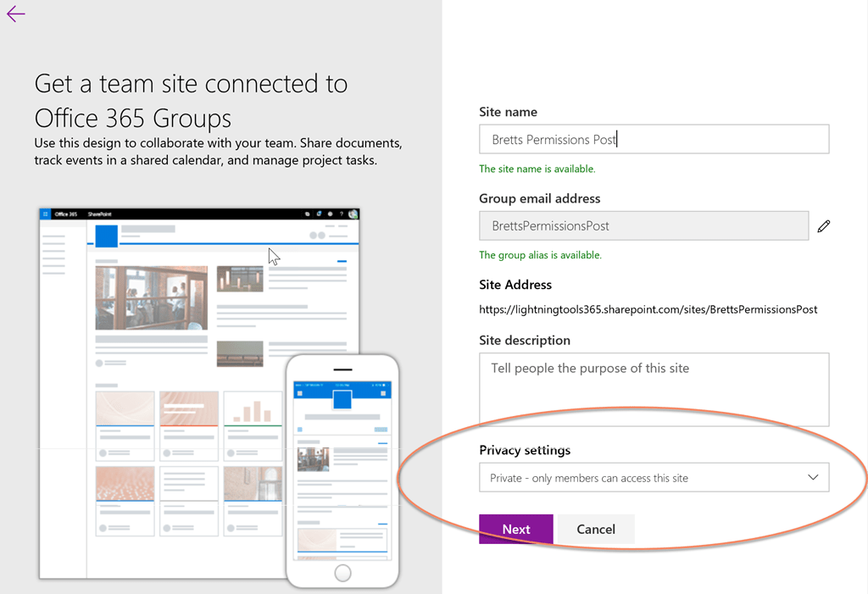Click the 'Get a team site connected' heading
868x594 pixels.
(x=191, y=101)
